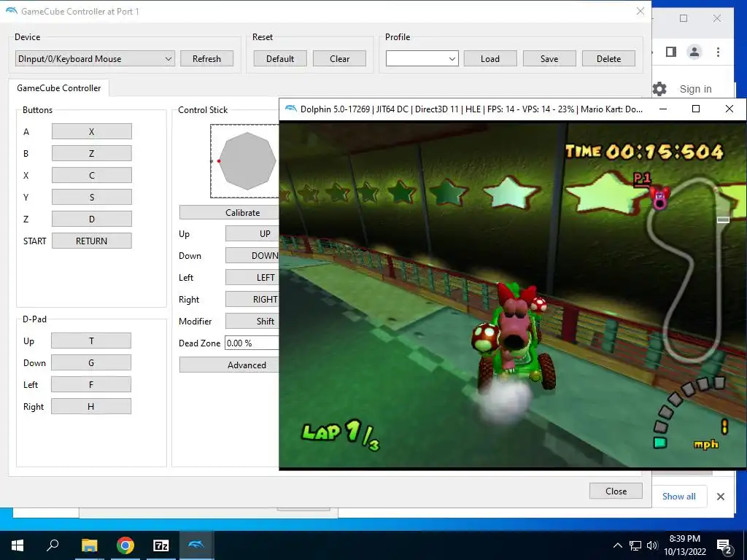Open taskbar search magnifier
Viewport: 747px width, 560px height.
[x=53, y=545]
